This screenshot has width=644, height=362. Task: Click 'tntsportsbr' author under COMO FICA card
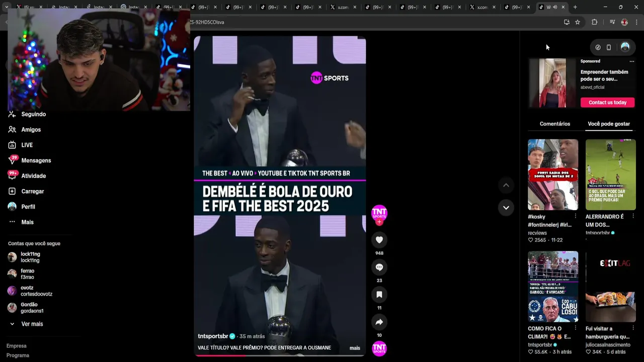540,345
